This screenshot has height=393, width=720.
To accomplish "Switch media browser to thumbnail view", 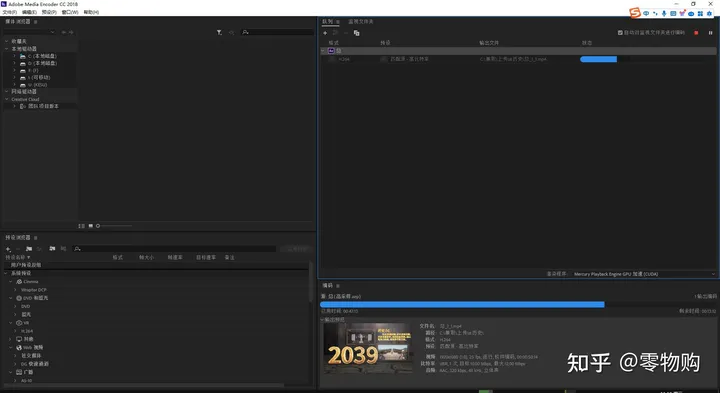I will click(x=90, y=226).
